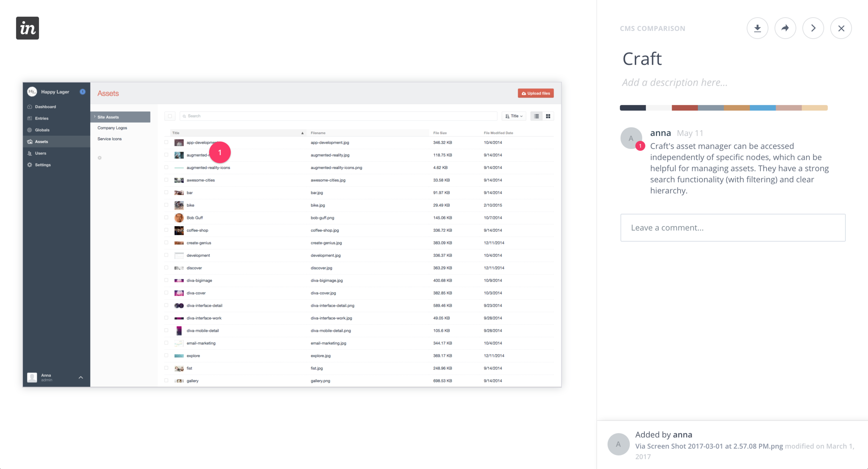868x469 pixels.
Task: Switch to list view
Action: pyautogui.click(x=536, y=116)
